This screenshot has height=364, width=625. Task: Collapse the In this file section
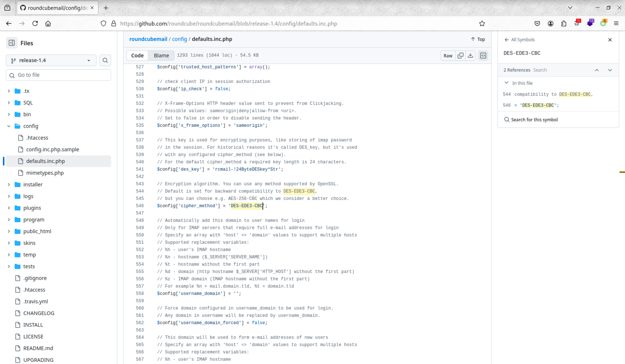coord(506,83)
